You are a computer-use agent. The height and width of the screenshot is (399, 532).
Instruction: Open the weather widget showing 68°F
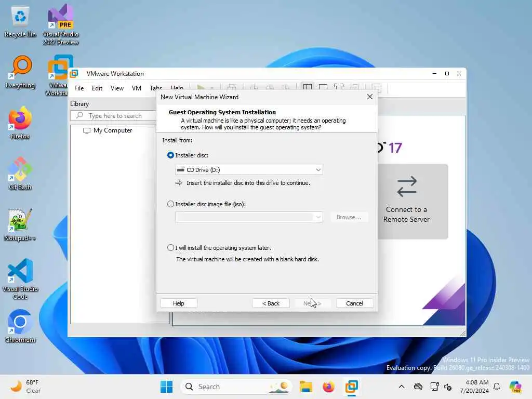point(25,387)
